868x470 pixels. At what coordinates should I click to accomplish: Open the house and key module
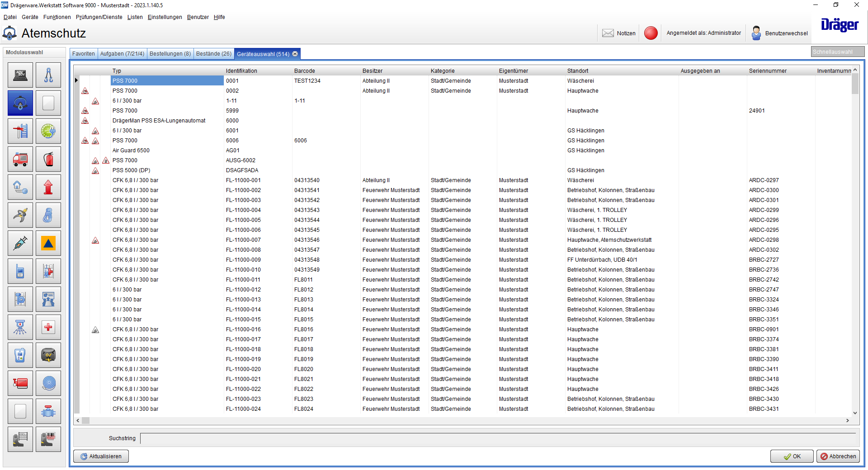[20, 187]
